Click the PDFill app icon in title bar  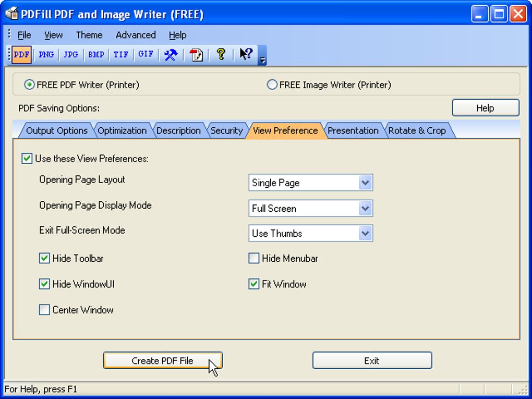(11, 14)
